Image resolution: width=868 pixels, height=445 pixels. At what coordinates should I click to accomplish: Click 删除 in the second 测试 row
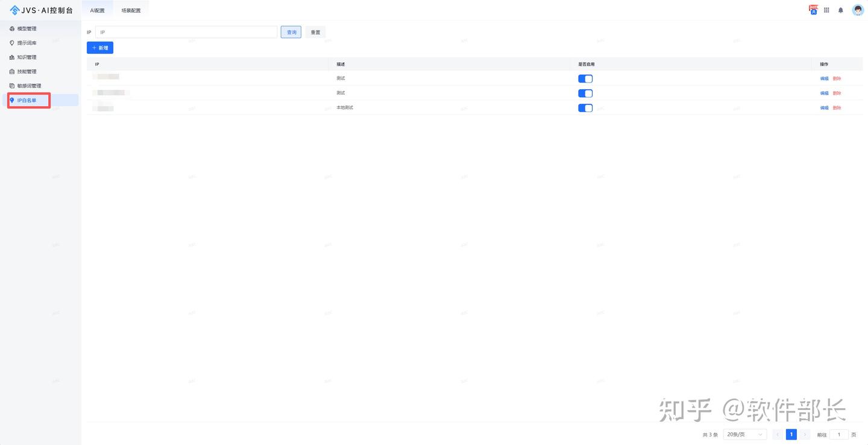[x=837, y=93]
